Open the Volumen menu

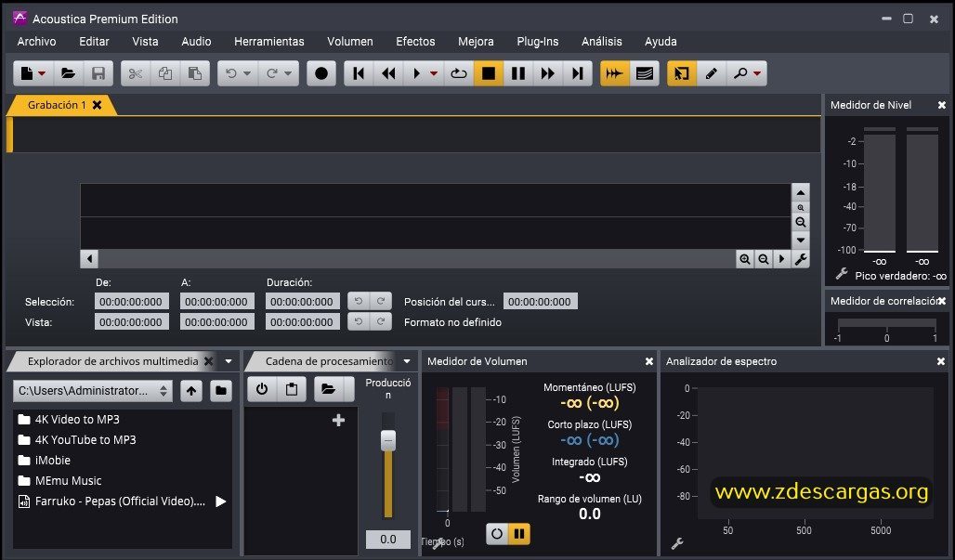[349, 42]
